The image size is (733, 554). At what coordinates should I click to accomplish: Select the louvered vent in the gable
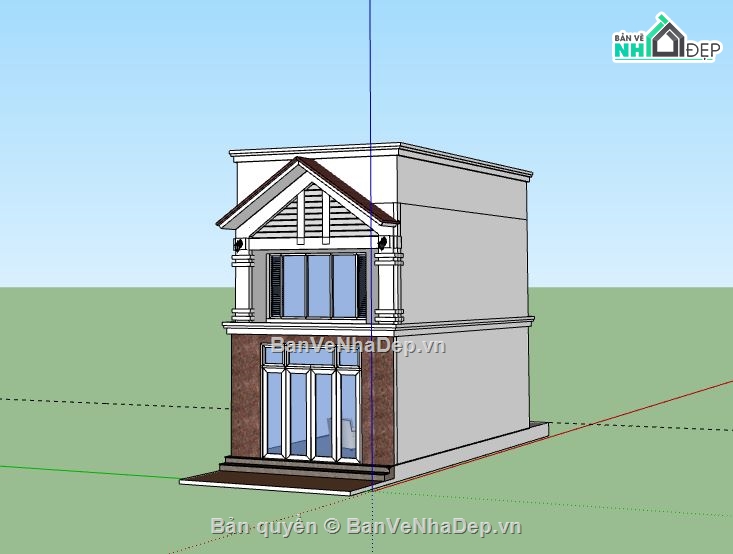(311, 215)
